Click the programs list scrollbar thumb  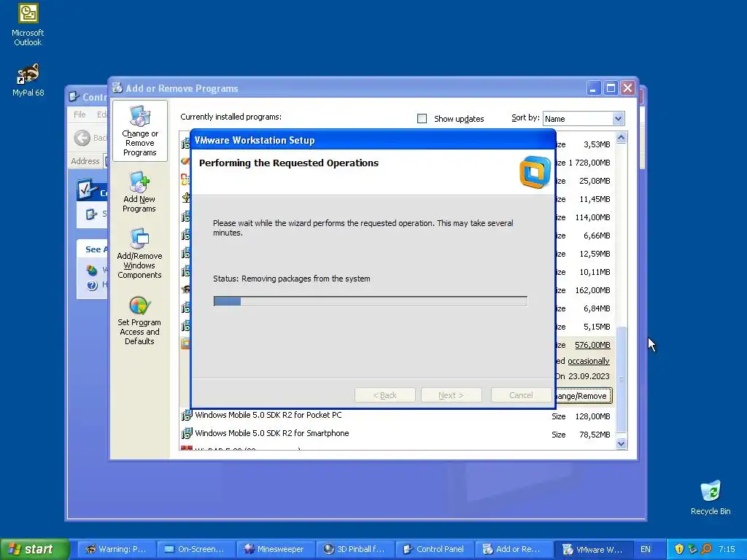pos(621,379)
